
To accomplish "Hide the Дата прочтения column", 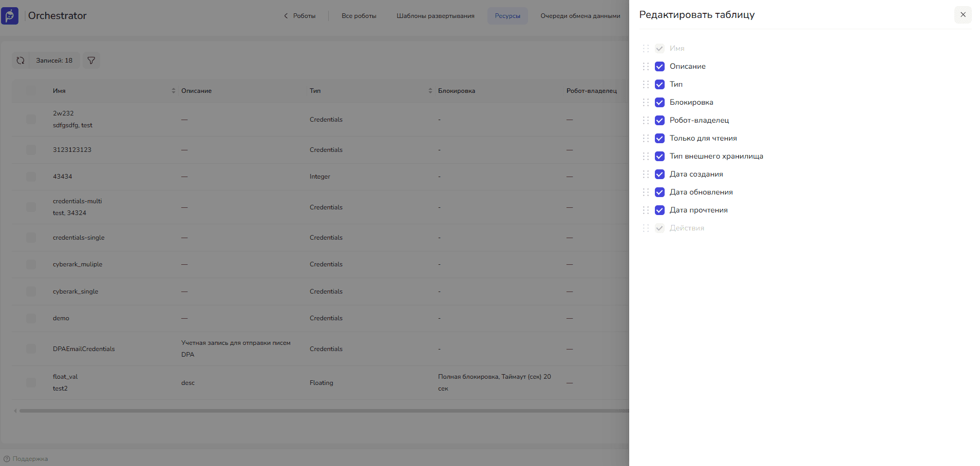I will [x=659, y=210].
